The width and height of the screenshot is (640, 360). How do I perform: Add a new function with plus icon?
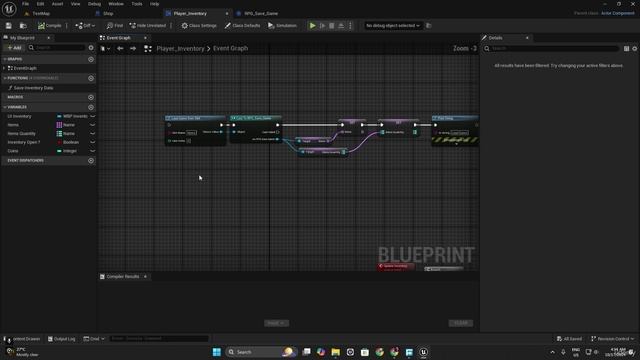[x=91, y=78]
